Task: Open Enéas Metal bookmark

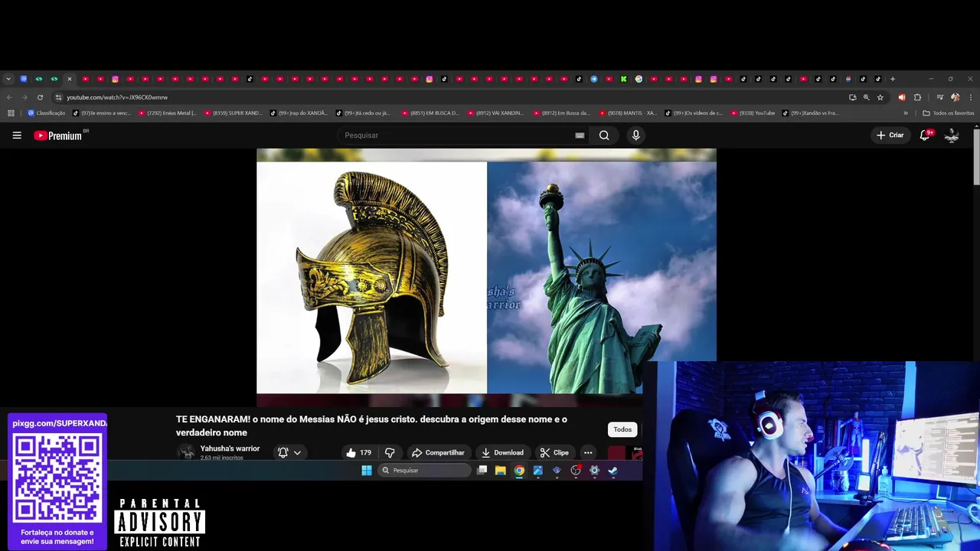Action: point(168,113)
